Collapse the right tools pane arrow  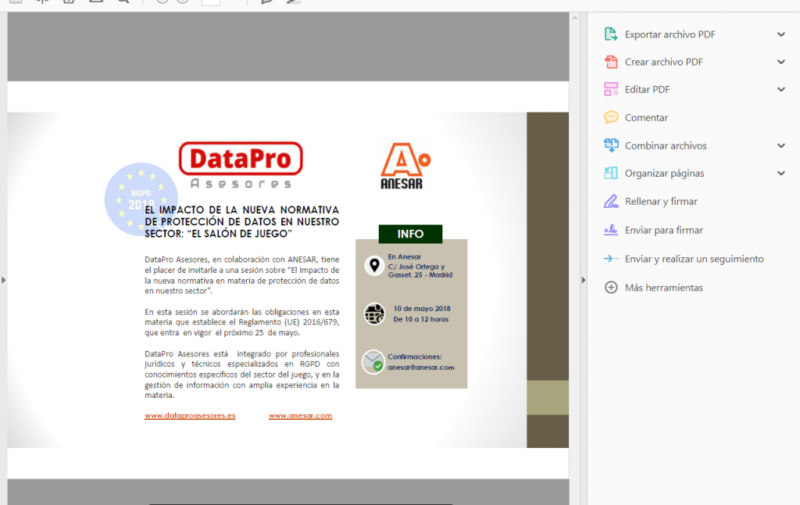tap(584, 280)
